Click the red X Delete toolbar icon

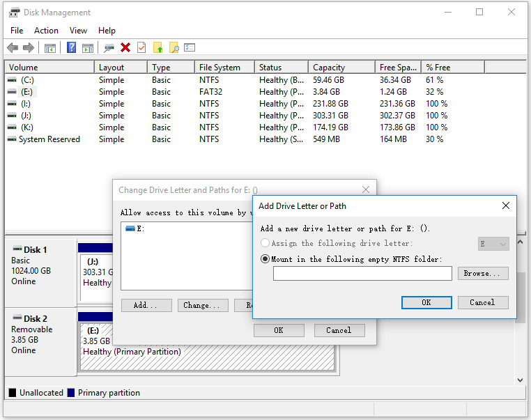click(125, 47)
